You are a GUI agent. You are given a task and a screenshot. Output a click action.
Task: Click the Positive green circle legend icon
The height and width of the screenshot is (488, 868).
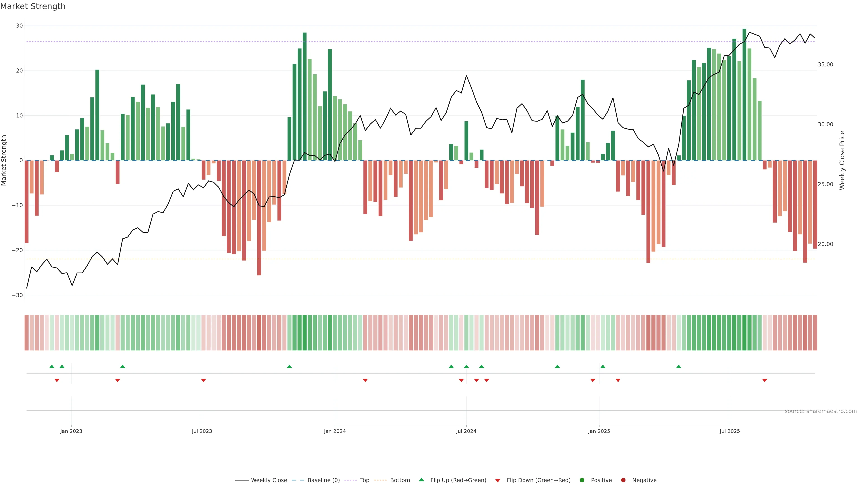[582, 480]
